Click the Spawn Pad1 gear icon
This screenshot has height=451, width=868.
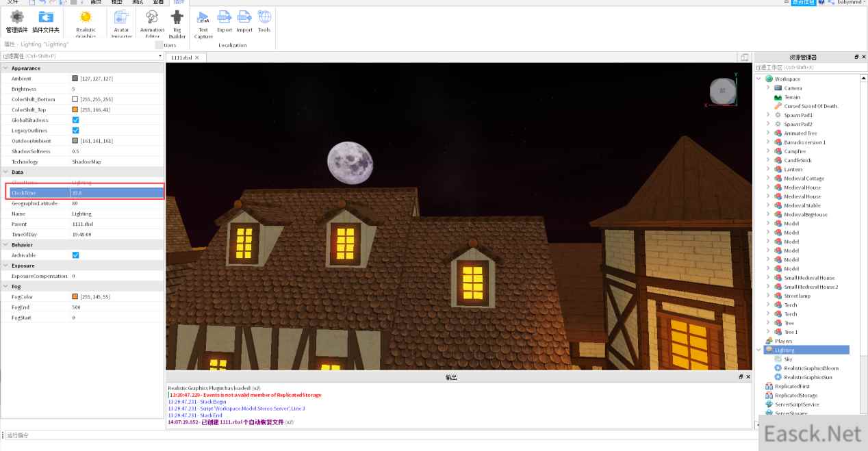tap(778, 115)
